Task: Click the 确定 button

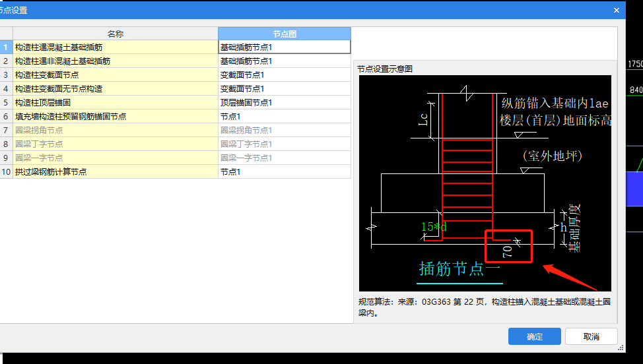Action: coord(534,336)
